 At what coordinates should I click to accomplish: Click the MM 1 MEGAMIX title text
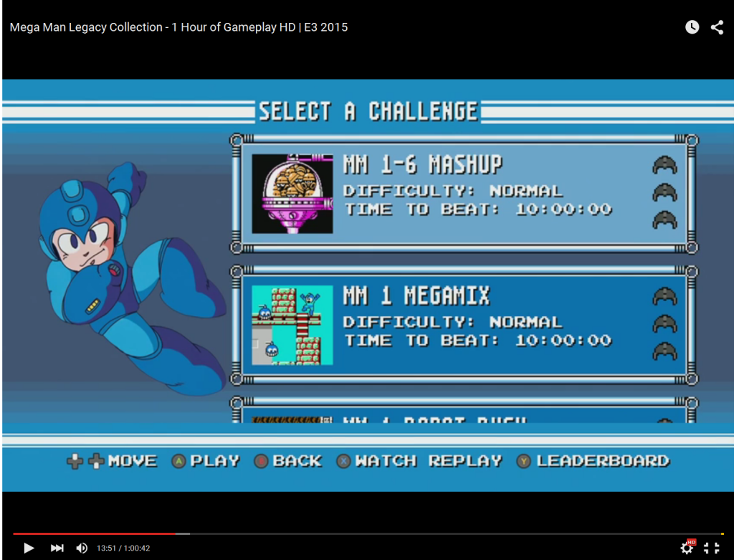click(x=416, y=296)
